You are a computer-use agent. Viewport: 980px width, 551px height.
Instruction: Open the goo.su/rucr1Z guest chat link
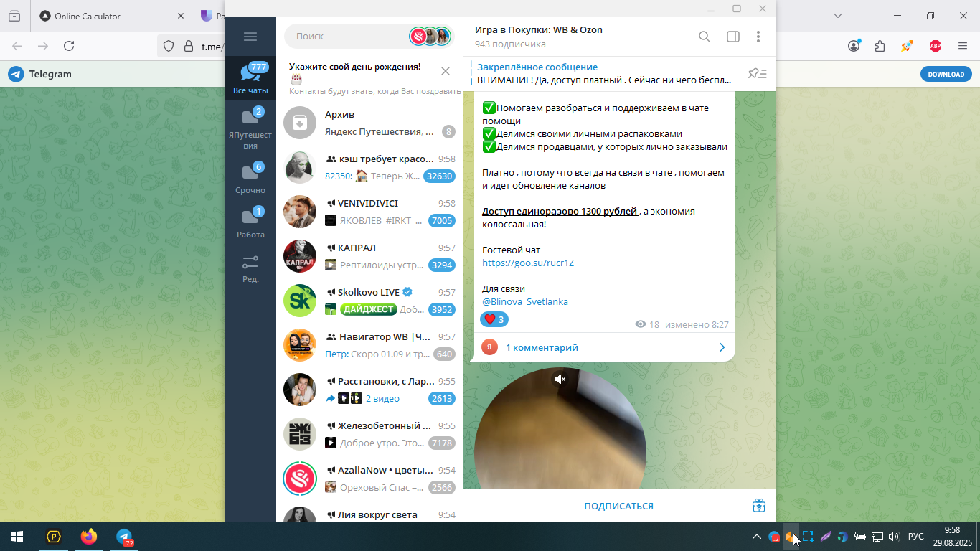tap(528, 263)
